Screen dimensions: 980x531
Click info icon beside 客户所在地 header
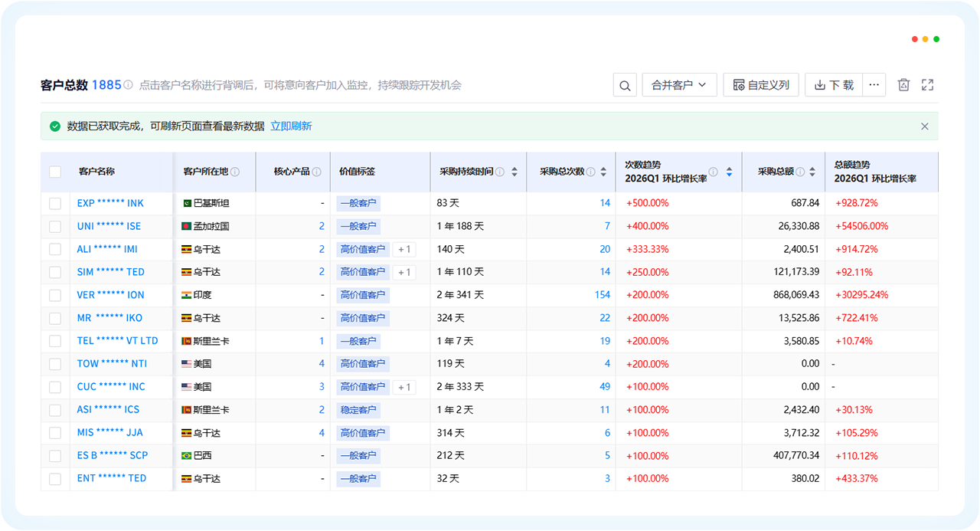[235, 172]
